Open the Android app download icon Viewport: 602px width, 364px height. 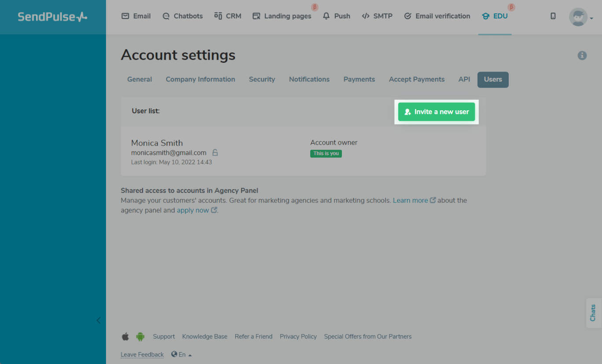click(140, 337)
